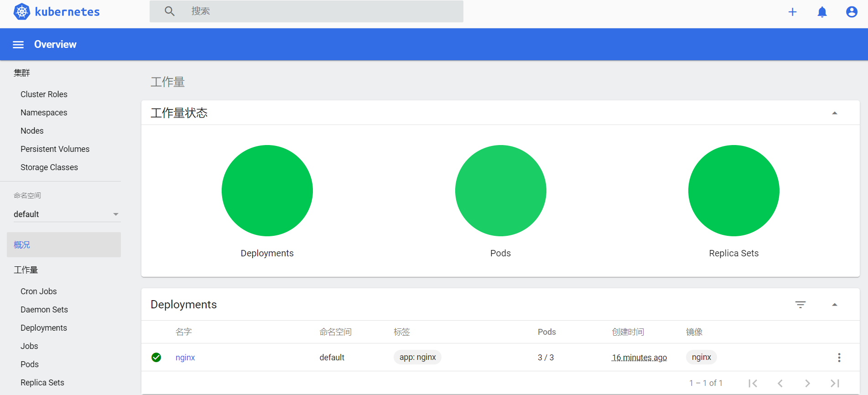Collapse the Deployments card
The width and height of the screenshot is (868, 395).
(835, 305)
